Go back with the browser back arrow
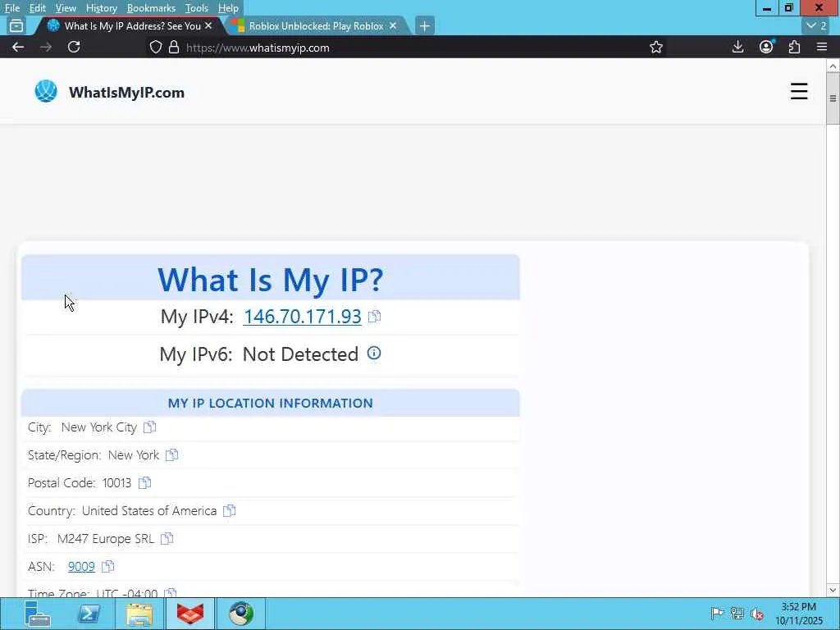 pos(18,47)
